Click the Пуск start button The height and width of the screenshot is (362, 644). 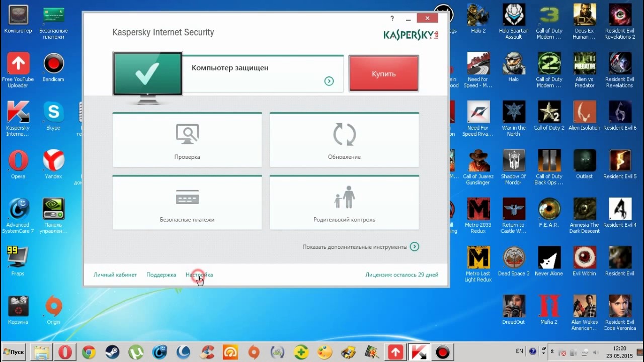[x=14, y=351]
